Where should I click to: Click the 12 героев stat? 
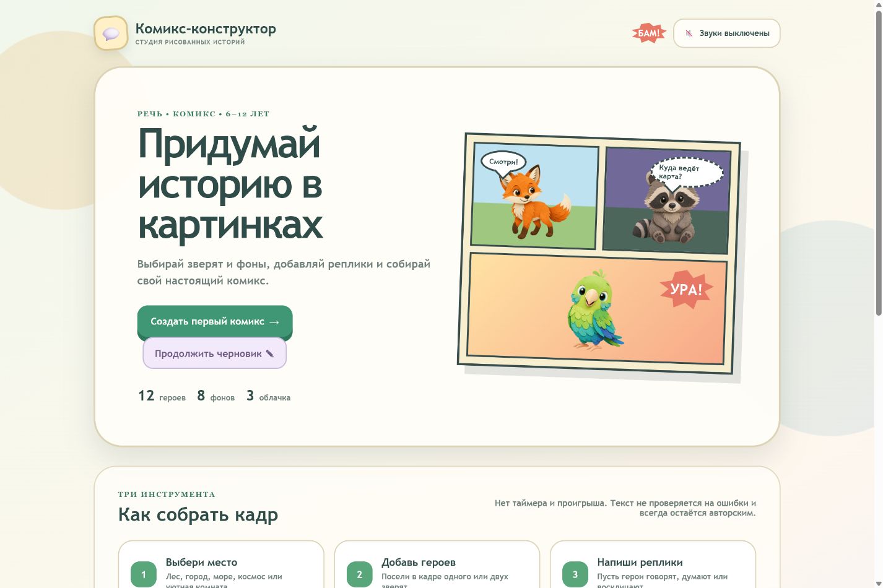coord(162,396)
